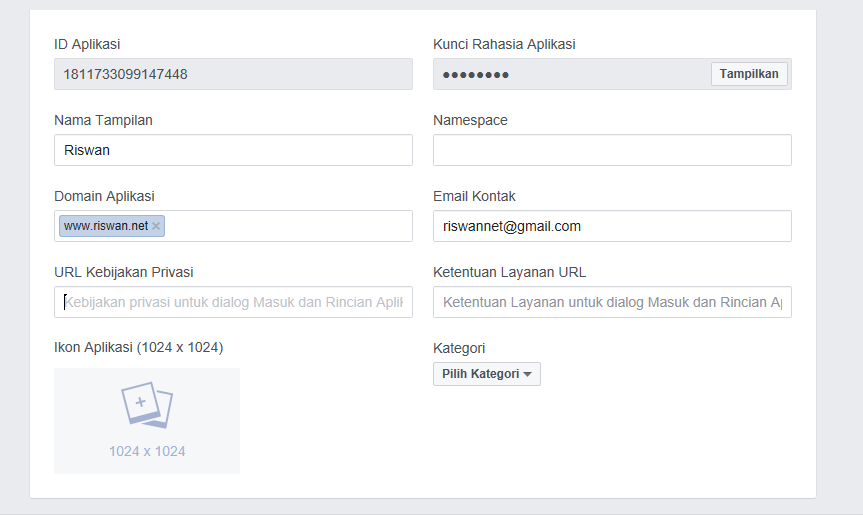Focus the Ketentuan Layanan URL field

coord(612,302)
